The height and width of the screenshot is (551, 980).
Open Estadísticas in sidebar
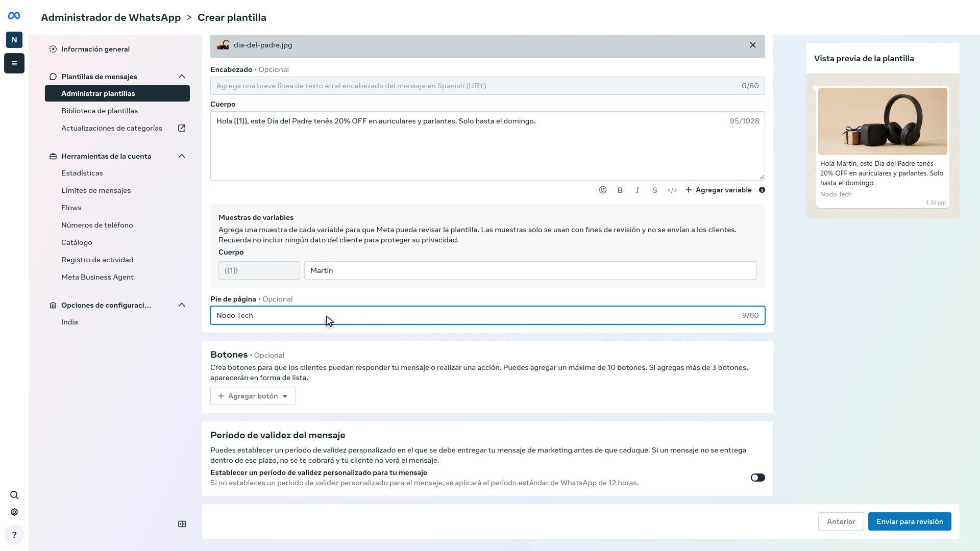[x=82, y=173]
